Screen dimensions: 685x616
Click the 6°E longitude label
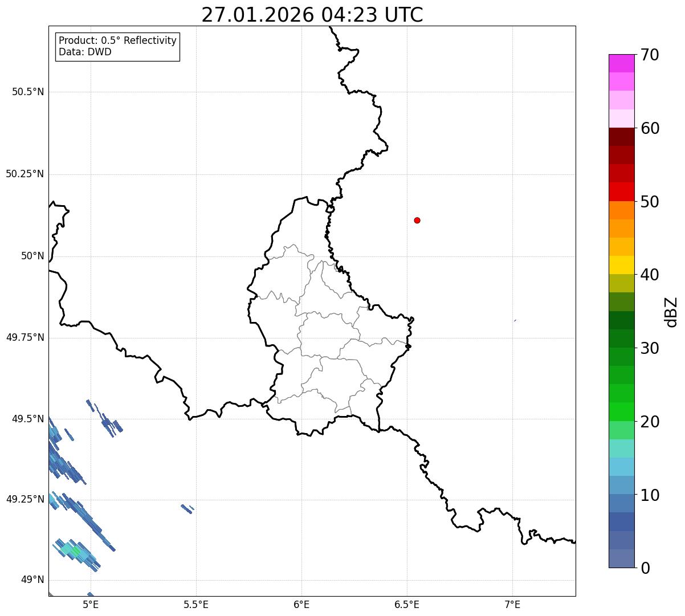tap(301, 604)
